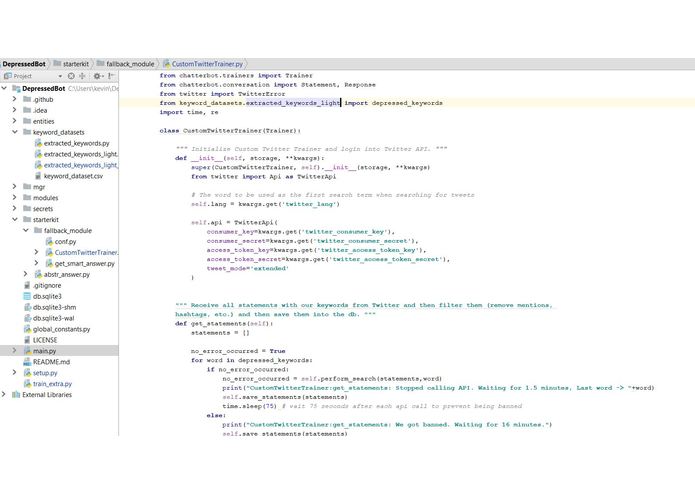Open the Project view selector dropdown

pos(60,76)
